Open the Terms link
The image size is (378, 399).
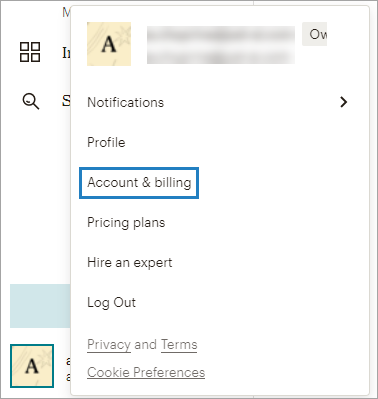tap(179, 345)
